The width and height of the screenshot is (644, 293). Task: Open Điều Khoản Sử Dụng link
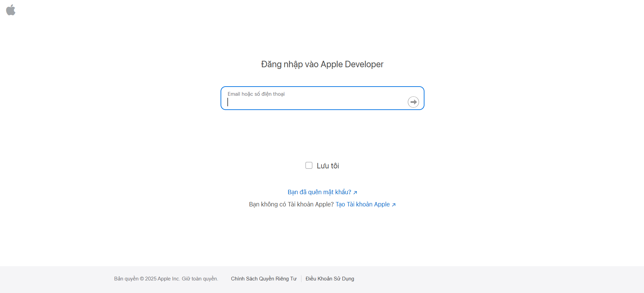click(330, 279)
